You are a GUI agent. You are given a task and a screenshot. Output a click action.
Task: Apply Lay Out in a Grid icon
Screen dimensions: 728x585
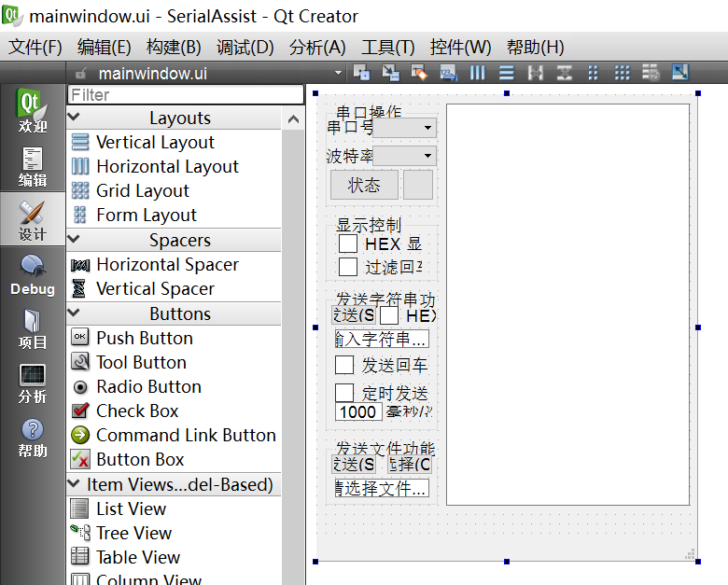coord(623,73)
